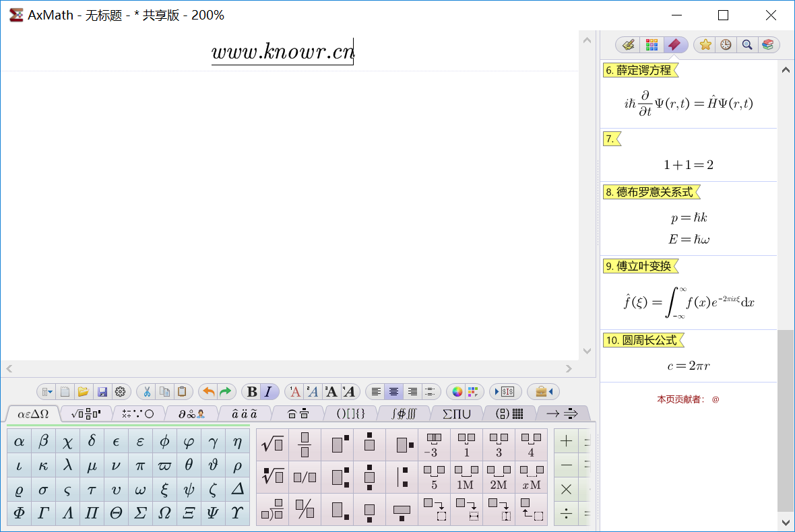The image size is (795, 532).
Task: Open the color wheel picker
Action: click(457, 392)
